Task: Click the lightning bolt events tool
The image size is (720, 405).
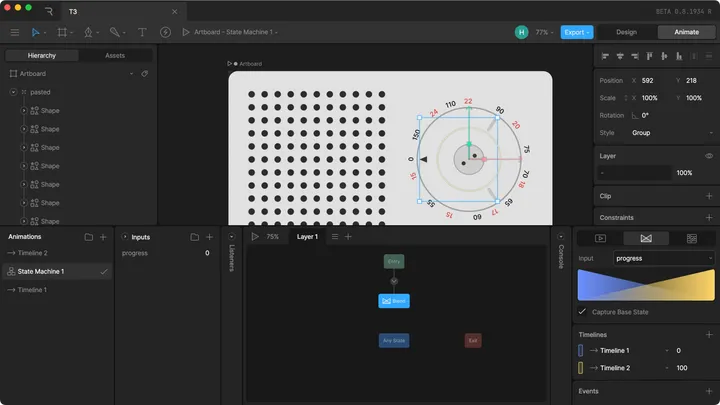Action: point(165,32)
